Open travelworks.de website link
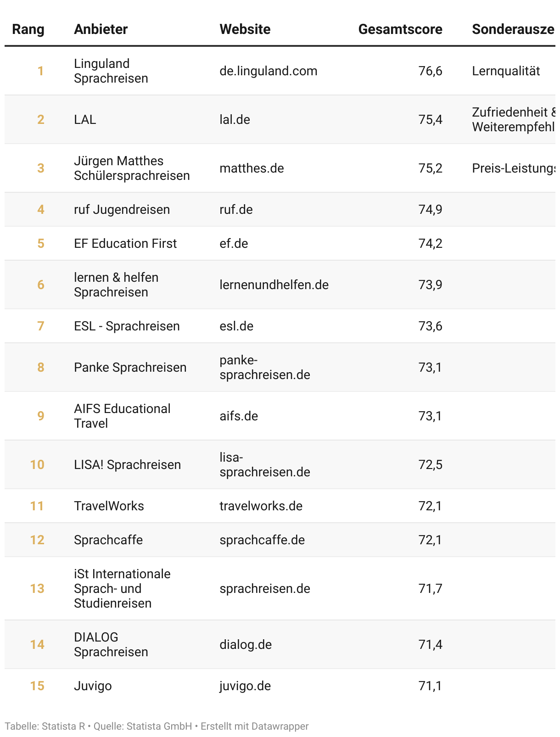Image resolution: width=560 pixels, height=737 pixels. pos(261,506)
